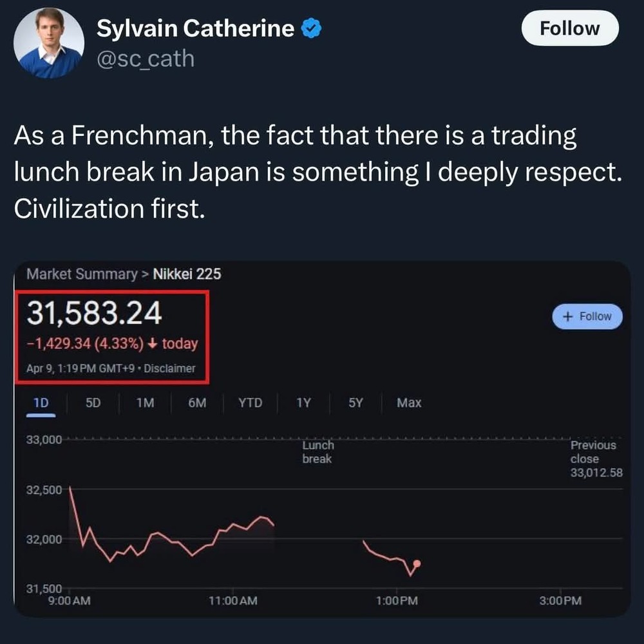Screen dimensions: 644x644
Task: Select the 6M chart range tab
Action: coord(197,403)
